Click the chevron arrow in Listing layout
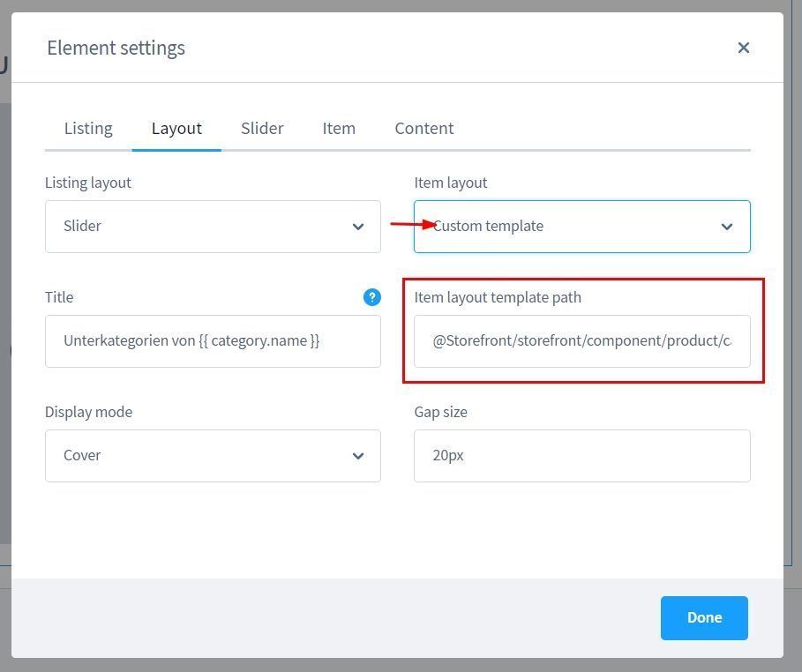The image size is (802, 672). (357, 227)
